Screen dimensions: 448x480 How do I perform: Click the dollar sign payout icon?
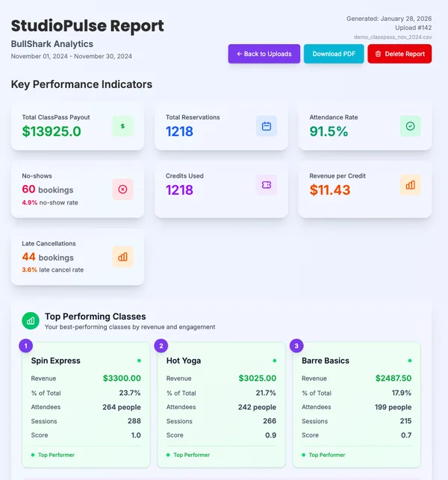coord(122,126)
